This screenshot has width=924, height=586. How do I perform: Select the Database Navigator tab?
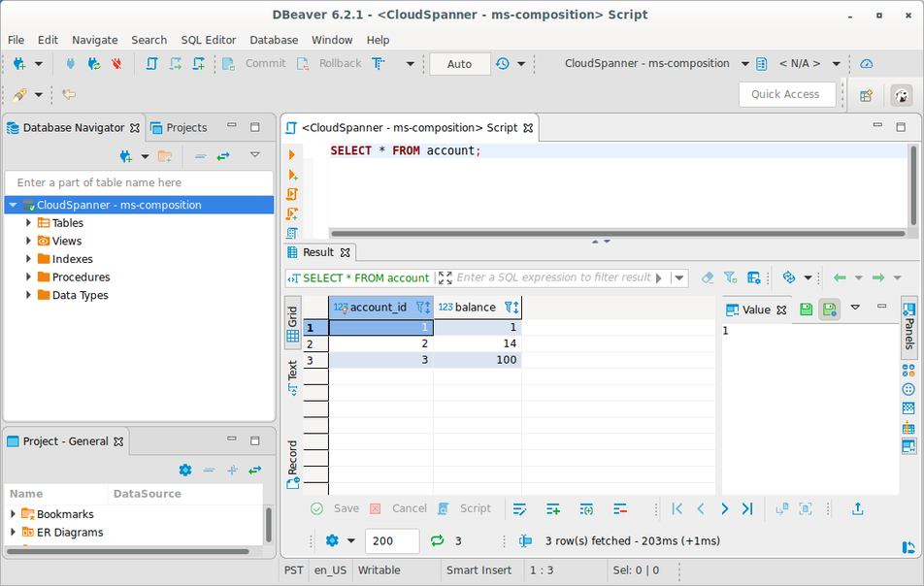point(73,128)
